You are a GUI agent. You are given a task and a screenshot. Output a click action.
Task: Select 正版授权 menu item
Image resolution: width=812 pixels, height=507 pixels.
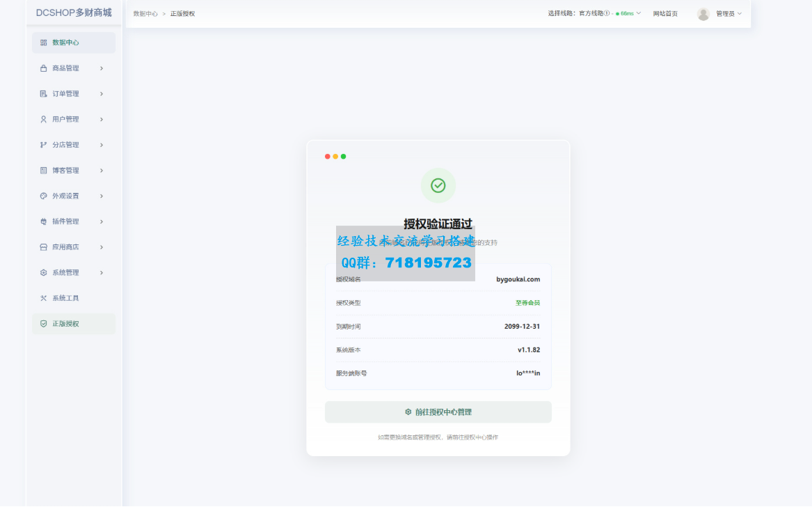click(x=74, y=323)
